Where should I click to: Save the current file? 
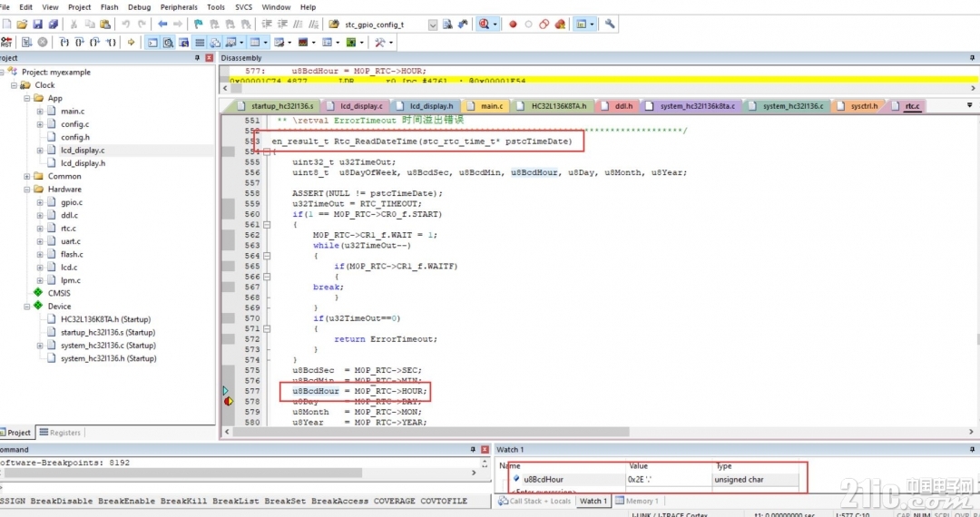click(x=37, y=24)
